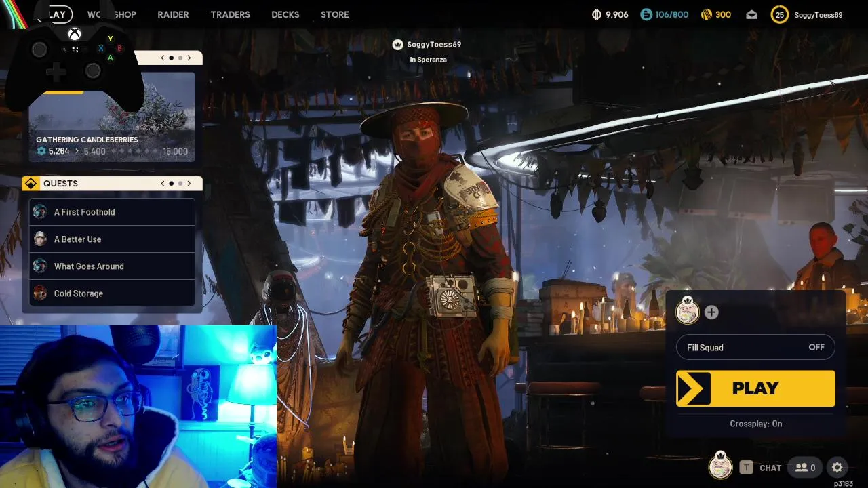Toggle the Crossplay: On setting
868x488 pixels.
click(x=755, y=424)
